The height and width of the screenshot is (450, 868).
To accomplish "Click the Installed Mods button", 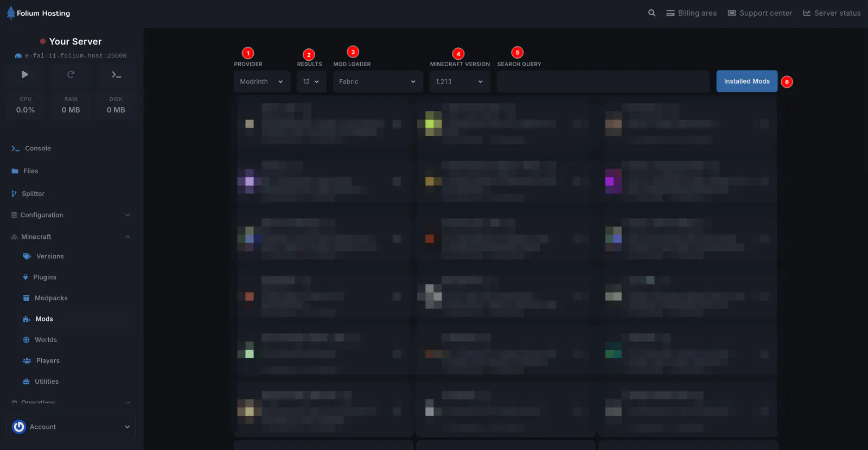I will (746, 81).
